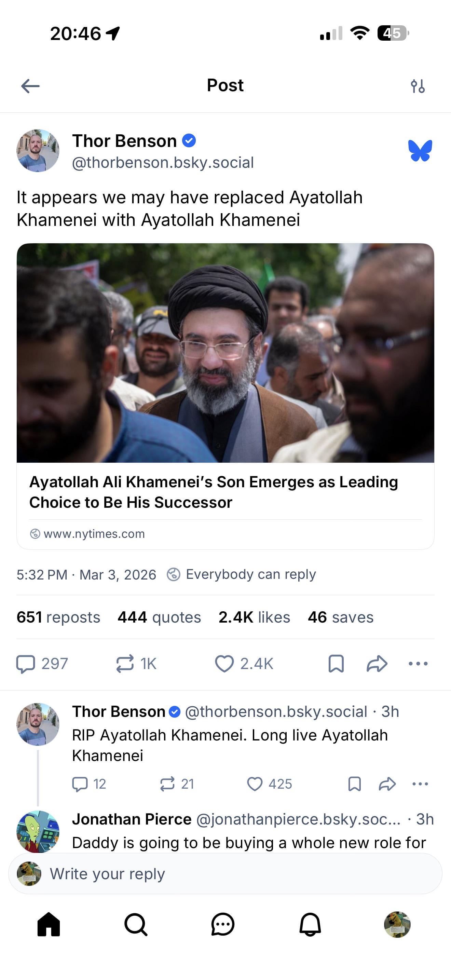451x980 pixels.
Task: Repost the reply with 21 reposts
Action: 177,784
